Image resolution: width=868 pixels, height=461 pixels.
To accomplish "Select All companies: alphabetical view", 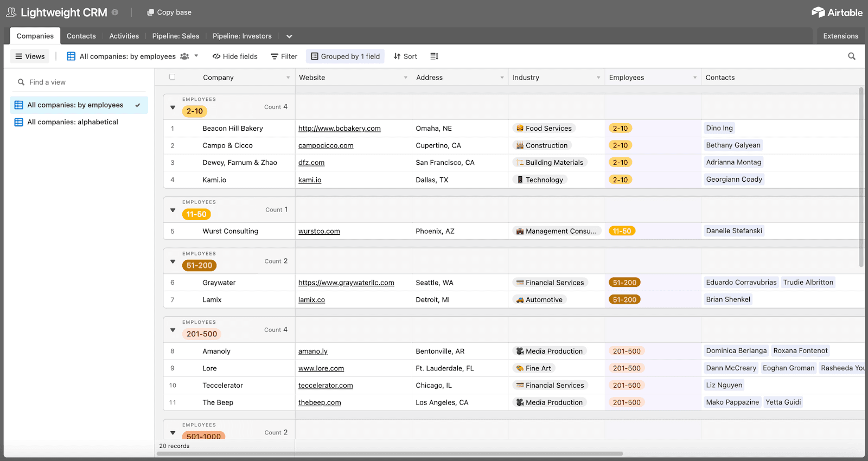I will [x=73, y=122].
